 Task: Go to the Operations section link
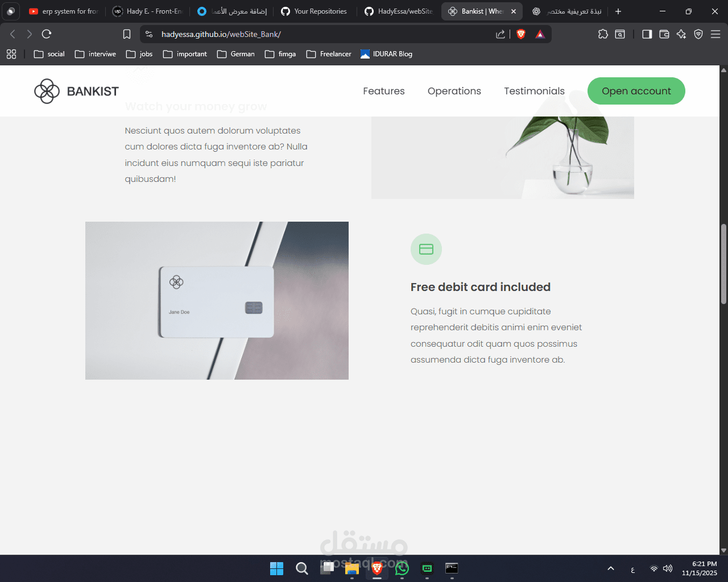(x=454, y=91)
